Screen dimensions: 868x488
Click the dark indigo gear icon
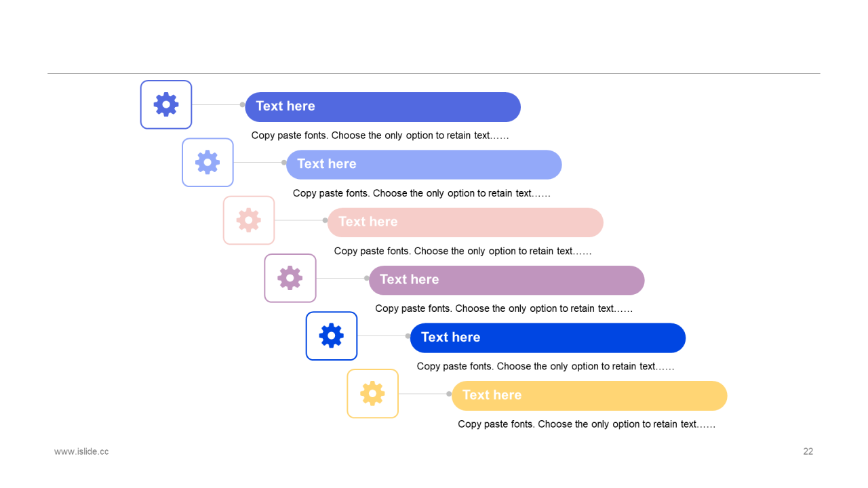pos(166,104)
